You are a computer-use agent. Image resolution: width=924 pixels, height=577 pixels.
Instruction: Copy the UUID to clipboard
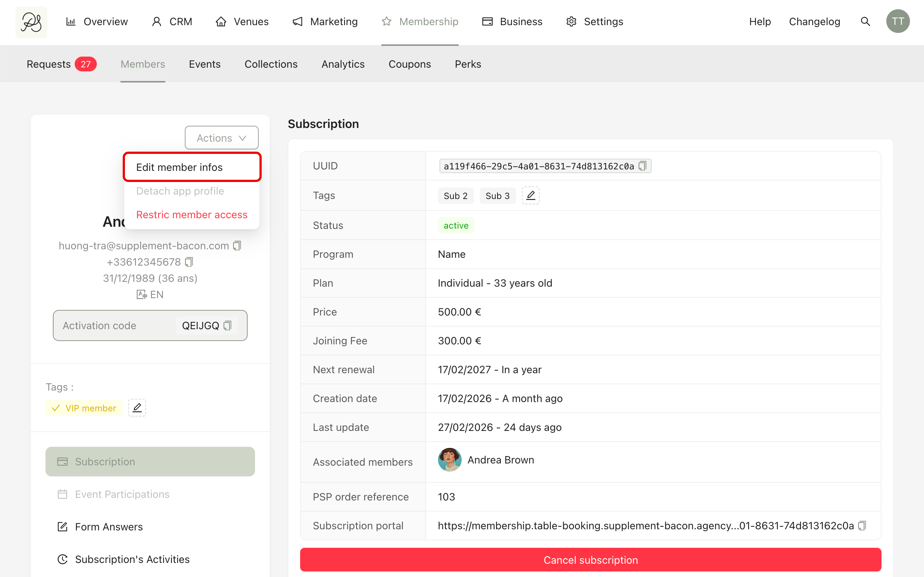click(x=642, y=166)
